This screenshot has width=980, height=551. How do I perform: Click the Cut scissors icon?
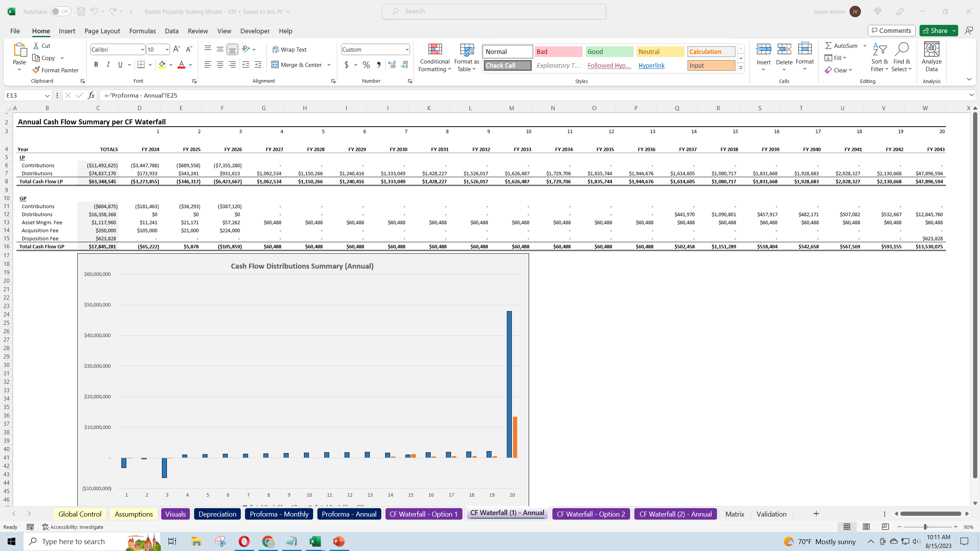(x=36, y=46)
